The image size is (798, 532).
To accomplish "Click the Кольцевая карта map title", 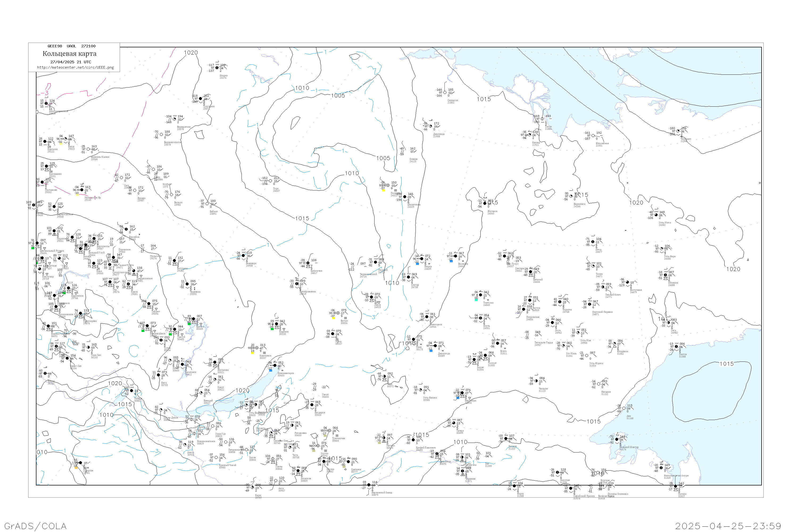I will pyautogui.click(x=69, y=54).
